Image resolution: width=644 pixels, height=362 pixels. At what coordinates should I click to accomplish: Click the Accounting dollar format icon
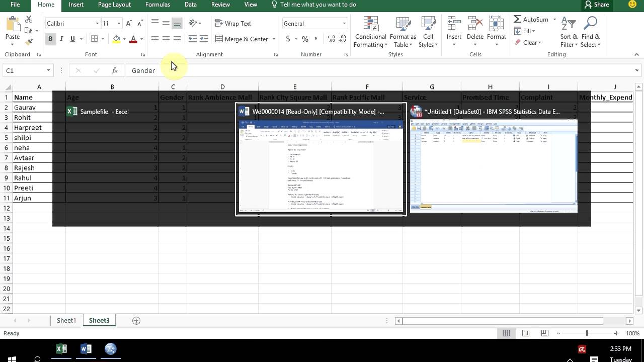click(288, 39)
